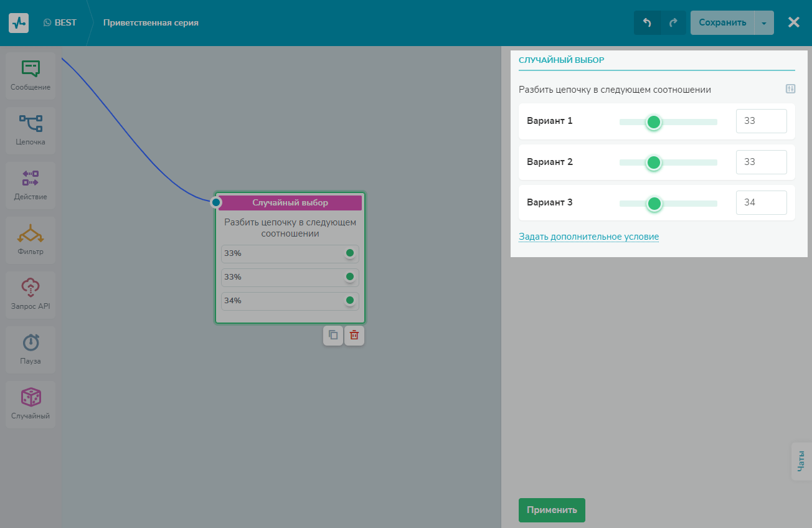The height and width of the screenshot is (528, 812).
Task: Redo the last action
Action: (673, 22)
